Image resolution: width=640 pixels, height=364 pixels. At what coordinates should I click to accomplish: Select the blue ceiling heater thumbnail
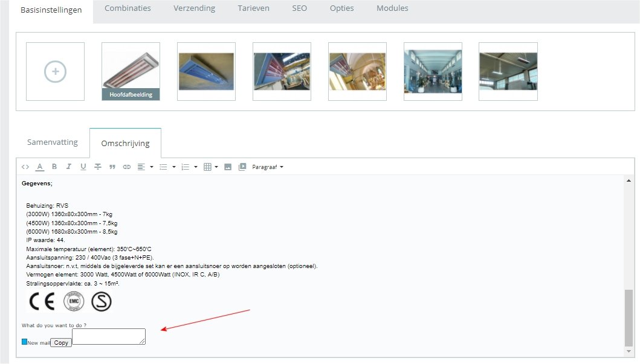[206, 72]
